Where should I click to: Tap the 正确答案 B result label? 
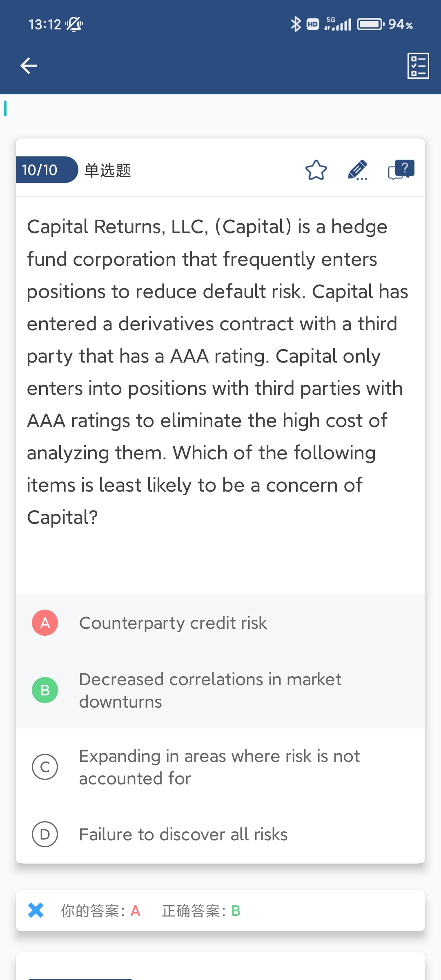[x=201, y=911]
